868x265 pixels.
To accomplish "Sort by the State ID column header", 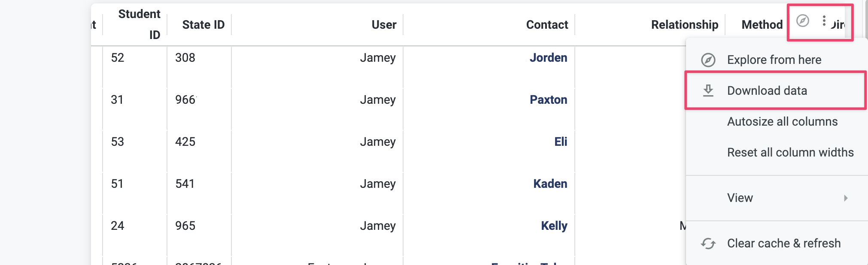I will [203, 25].
